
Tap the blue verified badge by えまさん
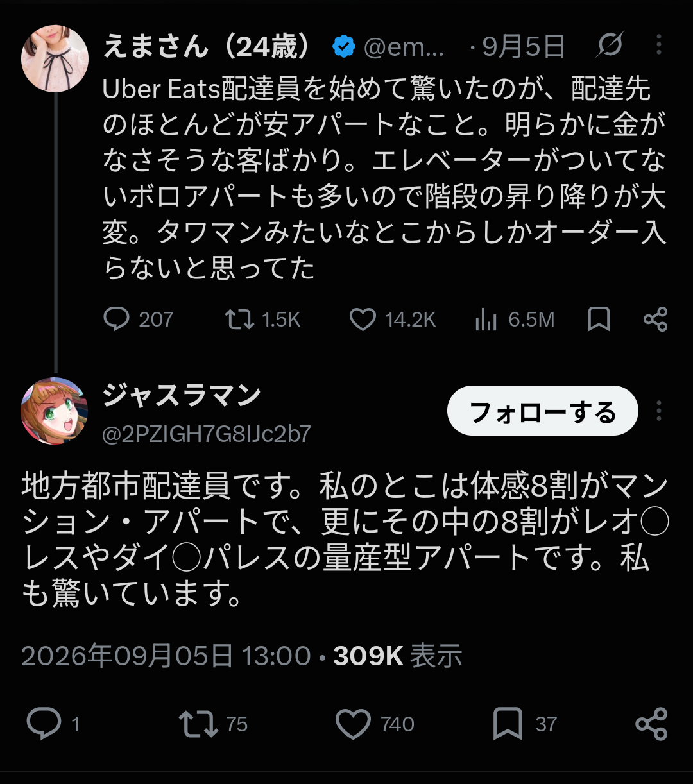(345, 47)
